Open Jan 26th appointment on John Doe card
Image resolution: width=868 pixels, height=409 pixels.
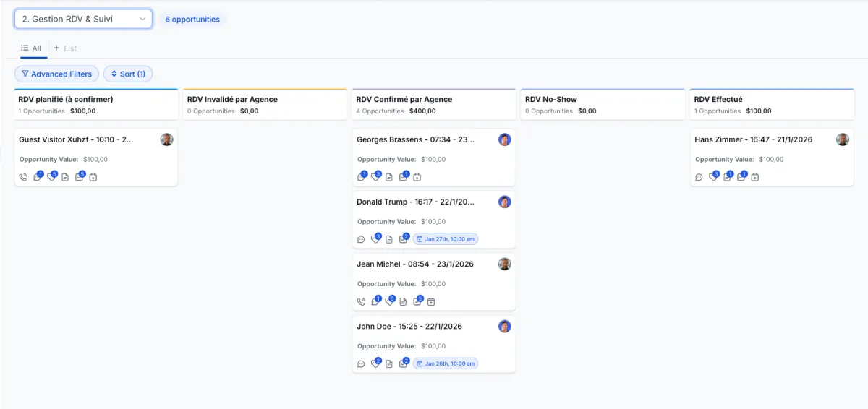pyautogui.click(x=446, y=363)
